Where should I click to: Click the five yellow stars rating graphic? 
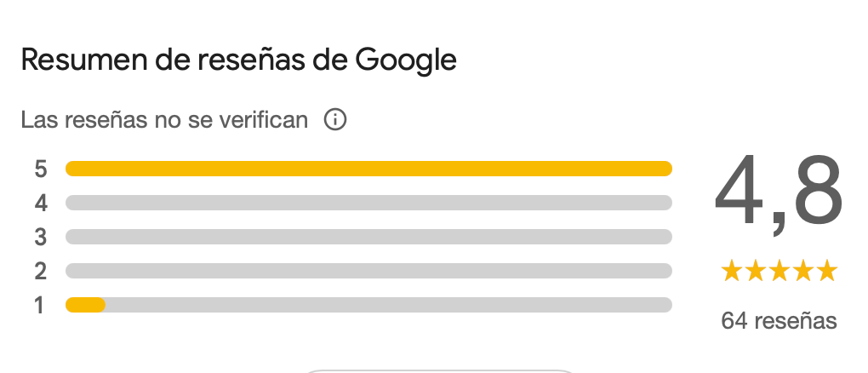[x=779, y=272]
